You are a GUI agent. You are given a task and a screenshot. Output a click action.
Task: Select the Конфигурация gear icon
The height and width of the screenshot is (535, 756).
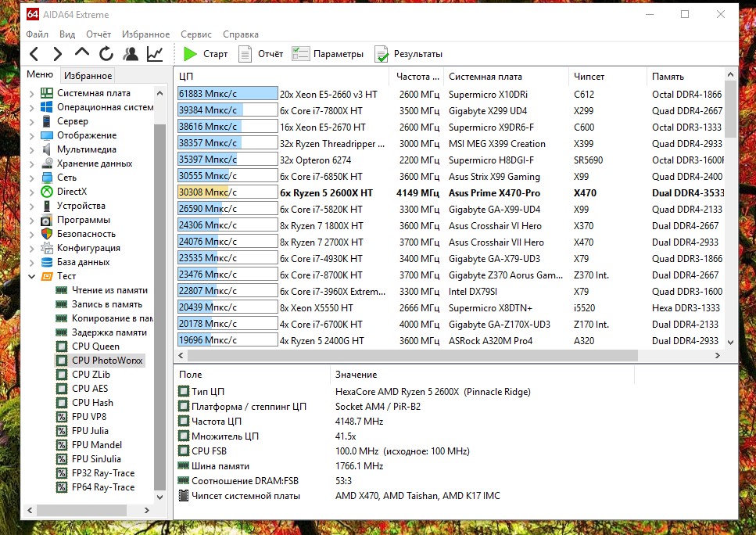coord(47,248)
